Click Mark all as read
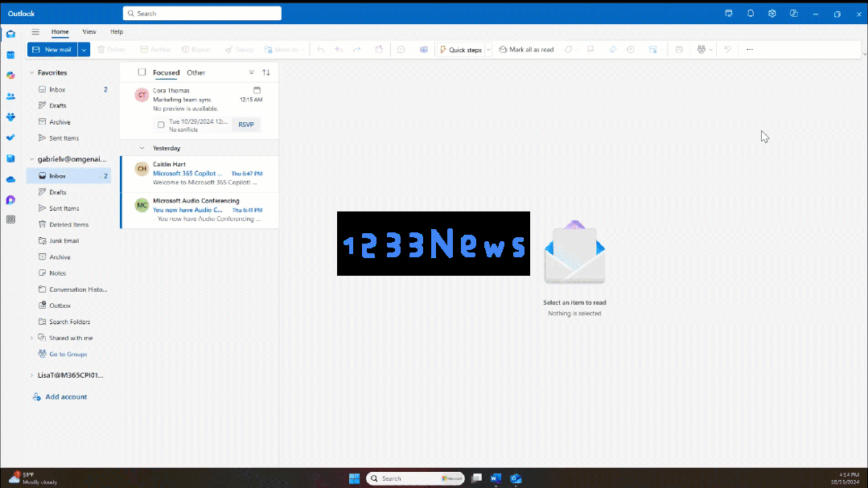 (526, 50)
